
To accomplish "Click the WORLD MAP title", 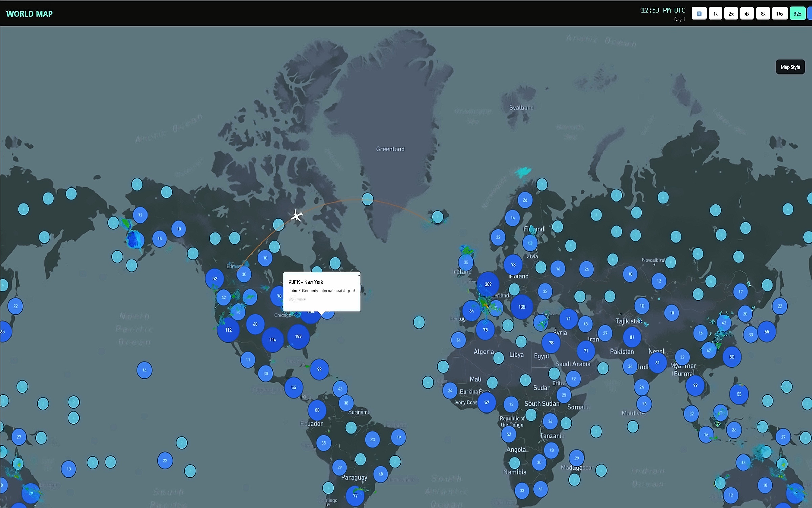I will click(29, 14).
